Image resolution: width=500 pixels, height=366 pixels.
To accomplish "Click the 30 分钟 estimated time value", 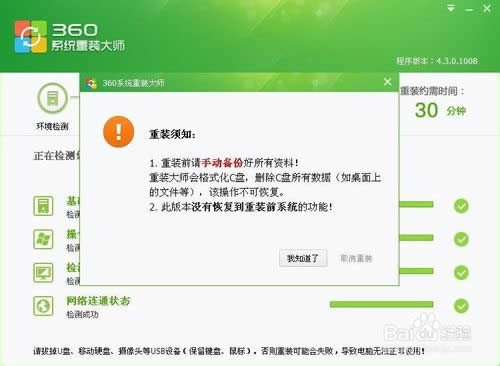I will click(440, 110).
